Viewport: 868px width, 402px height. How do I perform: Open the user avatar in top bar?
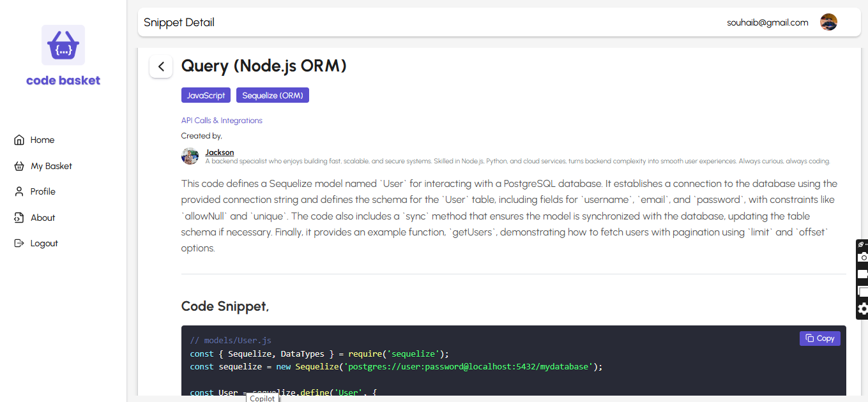(x=828, y=22)
